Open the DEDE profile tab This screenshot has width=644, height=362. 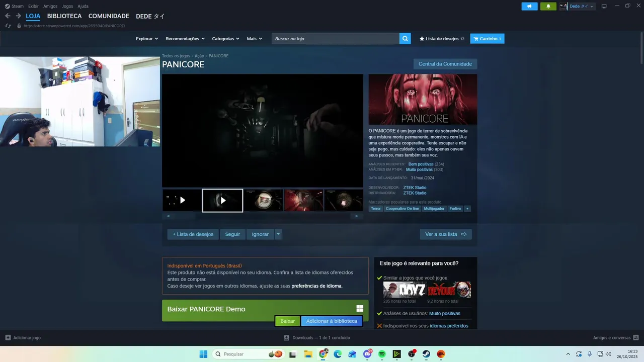[x=150, y=16]
